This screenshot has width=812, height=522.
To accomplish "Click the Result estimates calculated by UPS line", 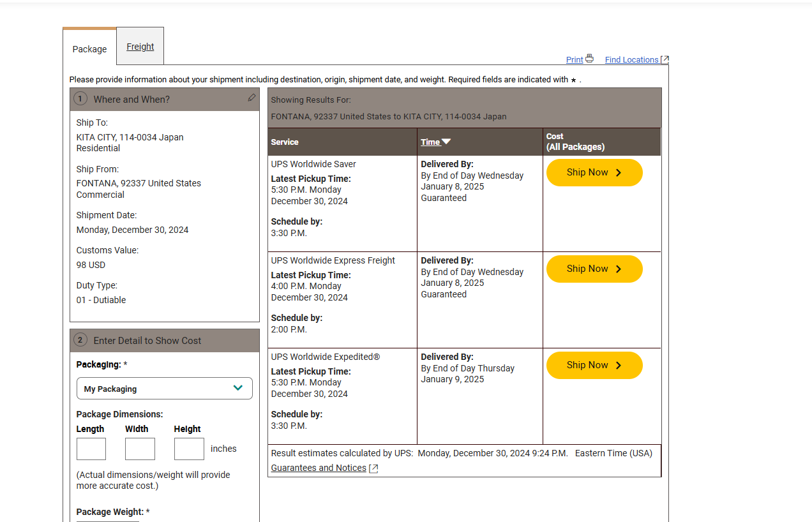I will tap(462, 453).
